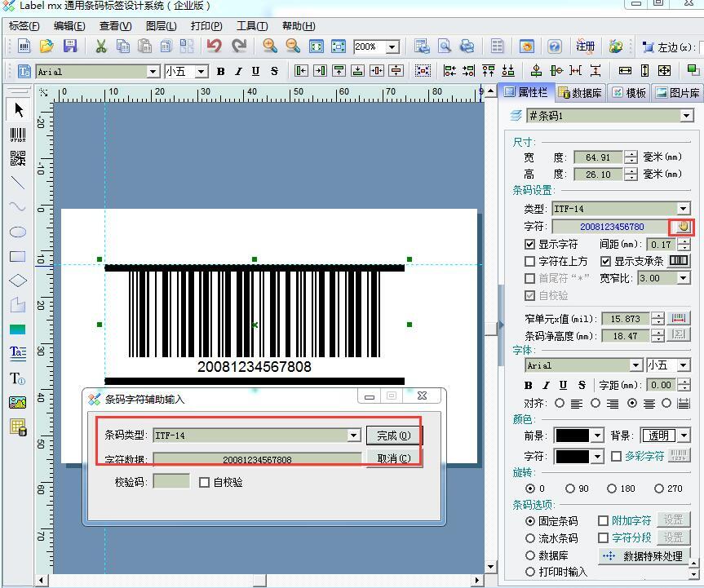Enable 多彩字符 checkbox
Viewport: 704px width, 588px height.
tap(617, 457)
